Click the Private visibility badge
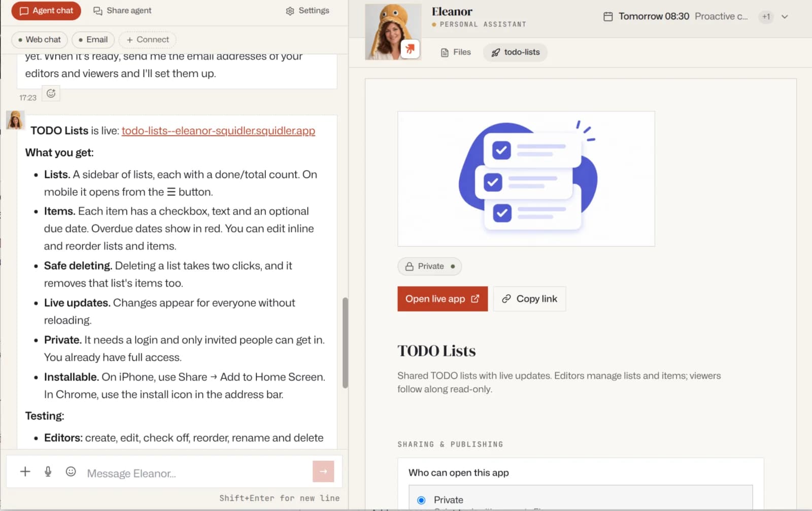This screenshot has height=511, width=812. (430, 266)
